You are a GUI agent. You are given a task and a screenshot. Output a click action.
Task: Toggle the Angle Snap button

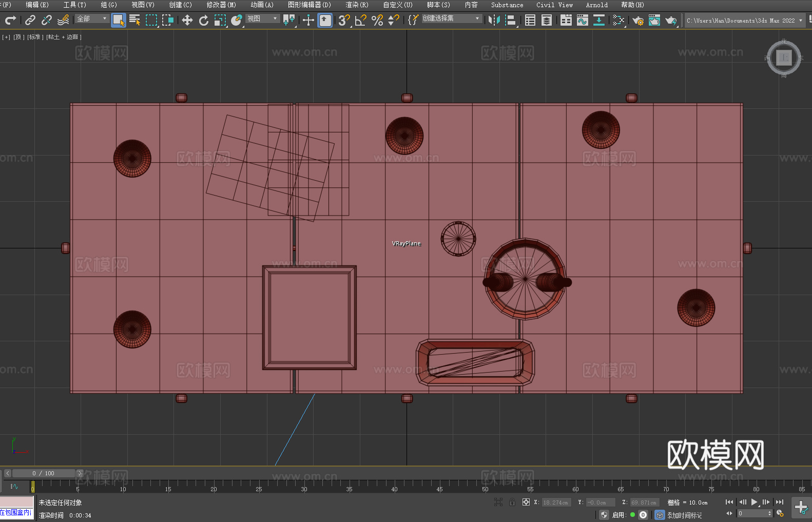click(x=361, y=20)
